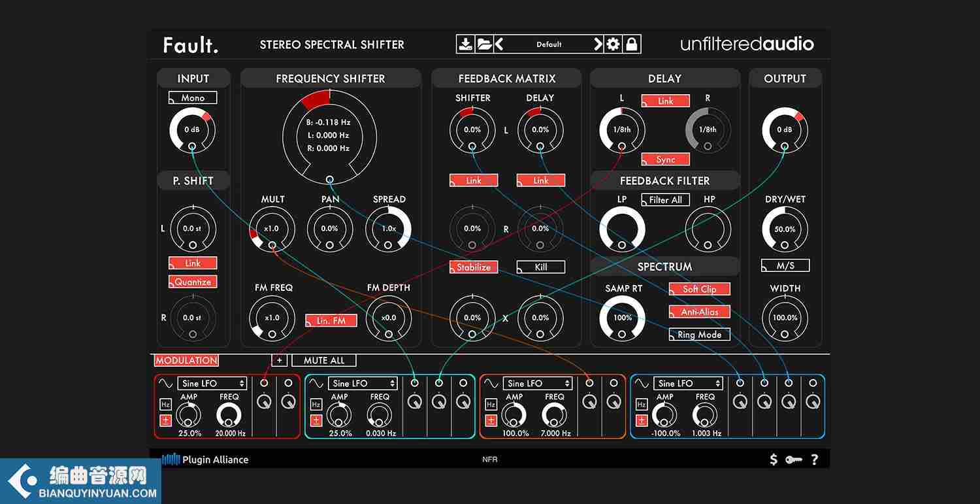Screen dimensions: 980x504
Task: Click the MUTE ALL button
Action: (324, 360)
